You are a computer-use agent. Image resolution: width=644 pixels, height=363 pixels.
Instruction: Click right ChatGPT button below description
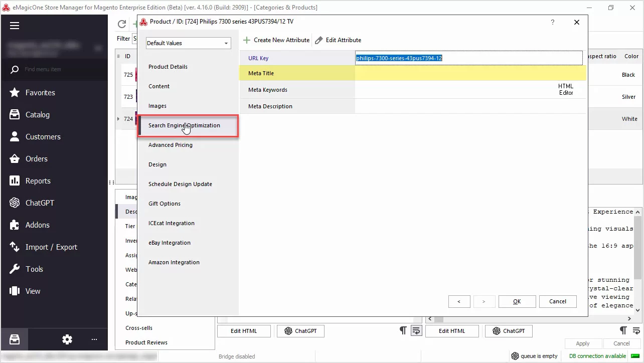pos(509,331)
